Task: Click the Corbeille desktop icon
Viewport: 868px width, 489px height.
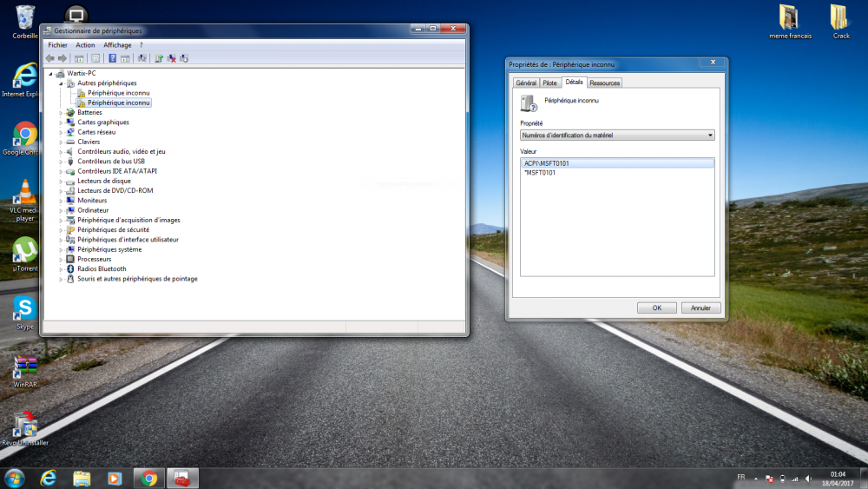Action: 25,22
